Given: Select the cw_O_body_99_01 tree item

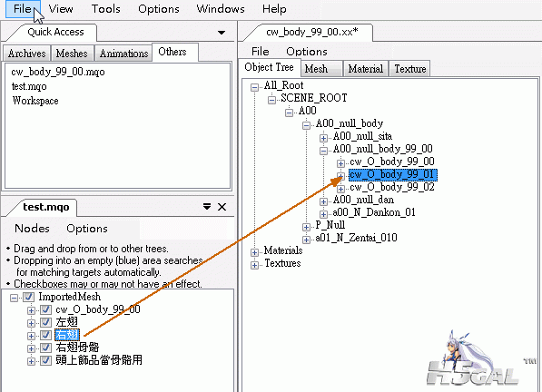Looking at the screenshot, I should coord(393,174).
